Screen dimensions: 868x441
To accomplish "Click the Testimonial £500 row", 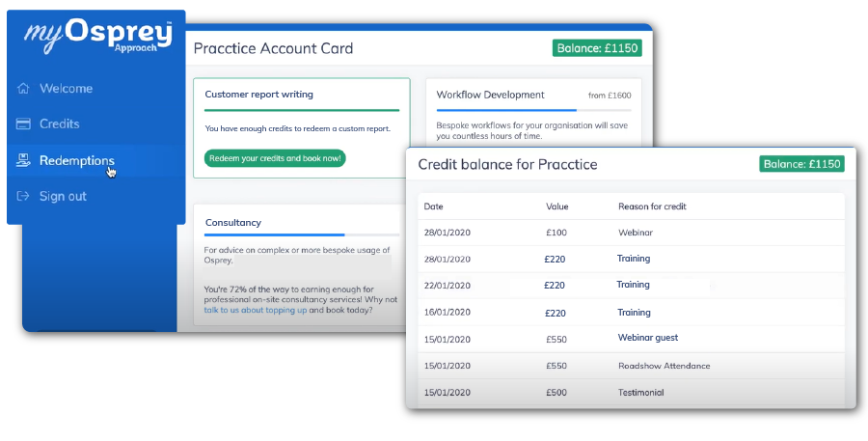I will [x=631, y=392].
